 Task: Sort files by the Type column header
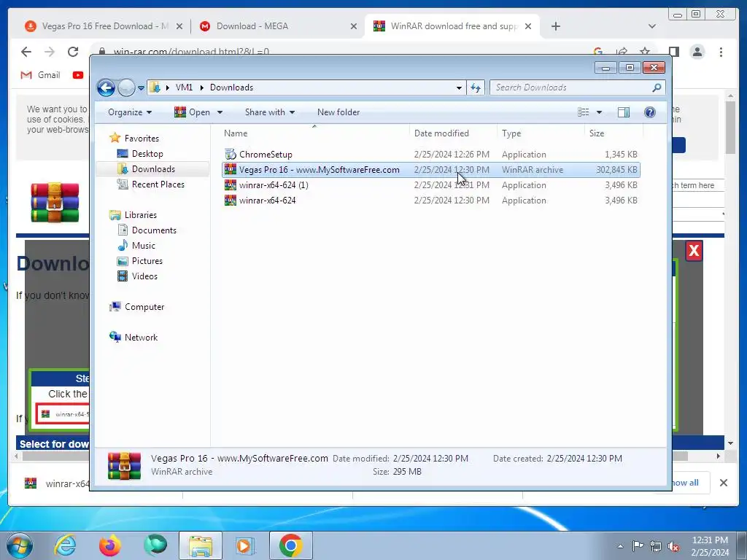click(x=541, y=133)
